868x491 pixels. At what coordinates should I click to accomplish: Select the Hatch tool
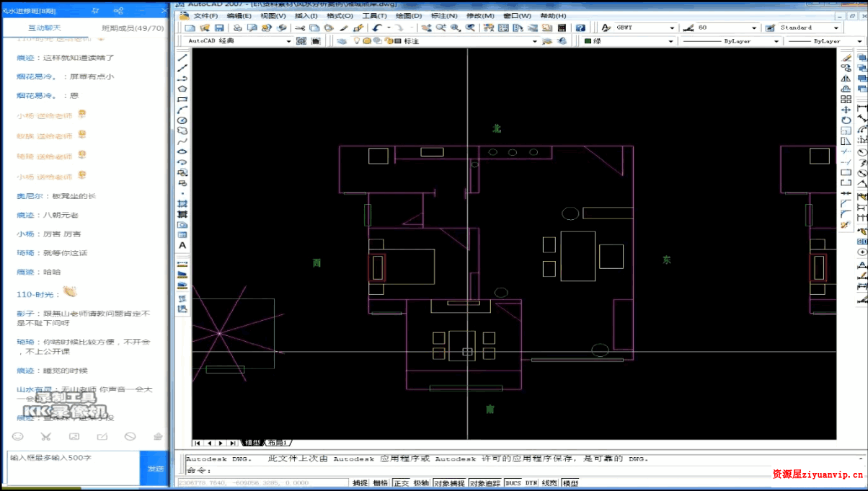click(x=182, y=204)
